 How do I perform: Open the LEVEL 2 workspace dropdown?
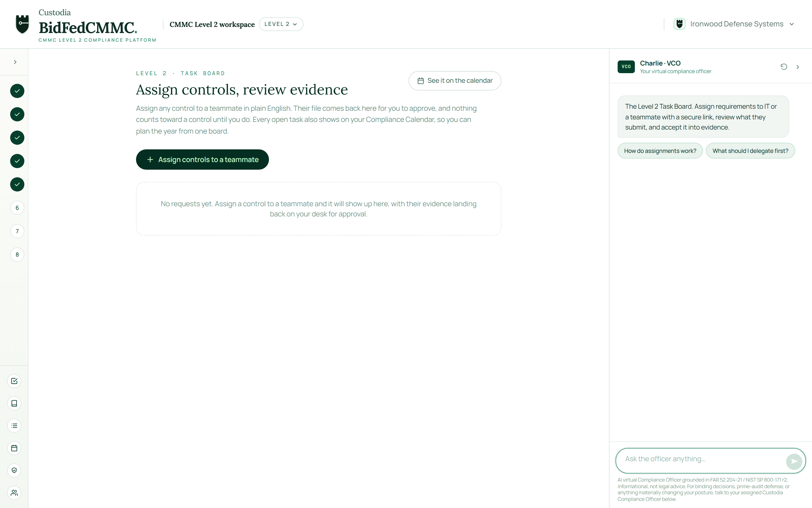(x=281, y=24)
